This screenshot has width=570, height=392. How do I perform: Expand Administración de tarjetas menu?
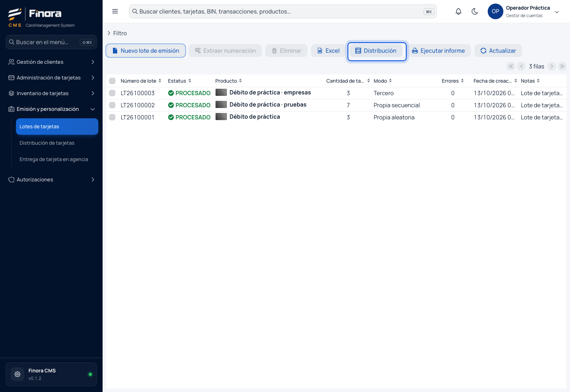tap(51, 78)
